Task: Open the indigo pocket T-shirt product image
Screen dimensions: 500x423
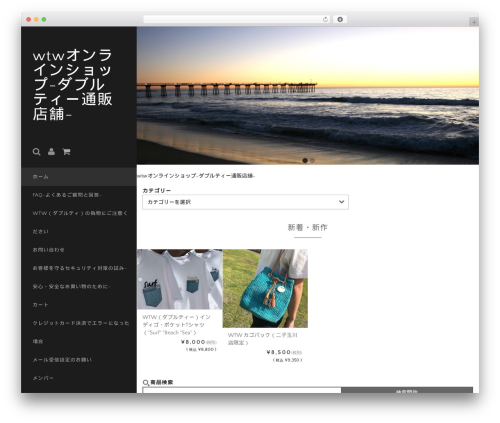Action: point(179,279)
